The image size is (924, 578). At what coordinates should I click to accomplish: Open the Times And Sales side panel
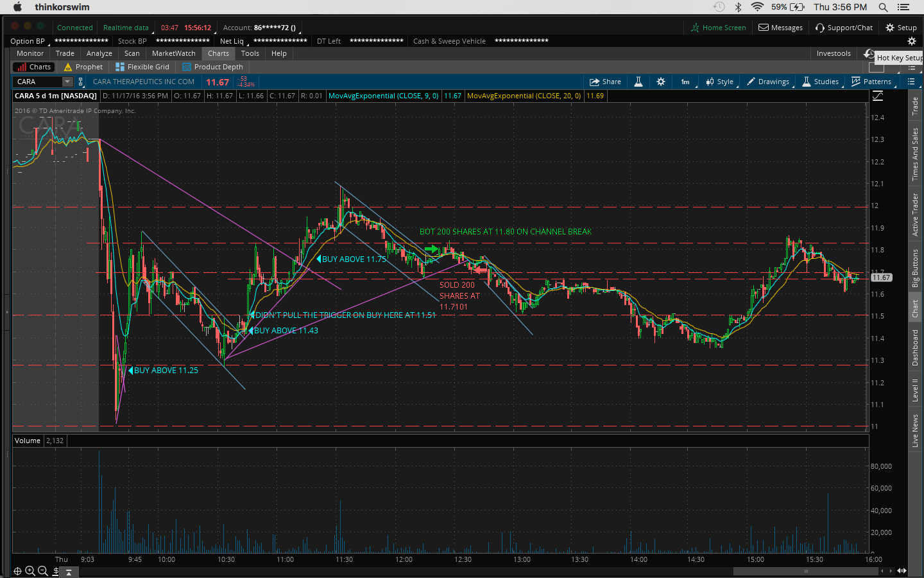[x=915, y=154]
